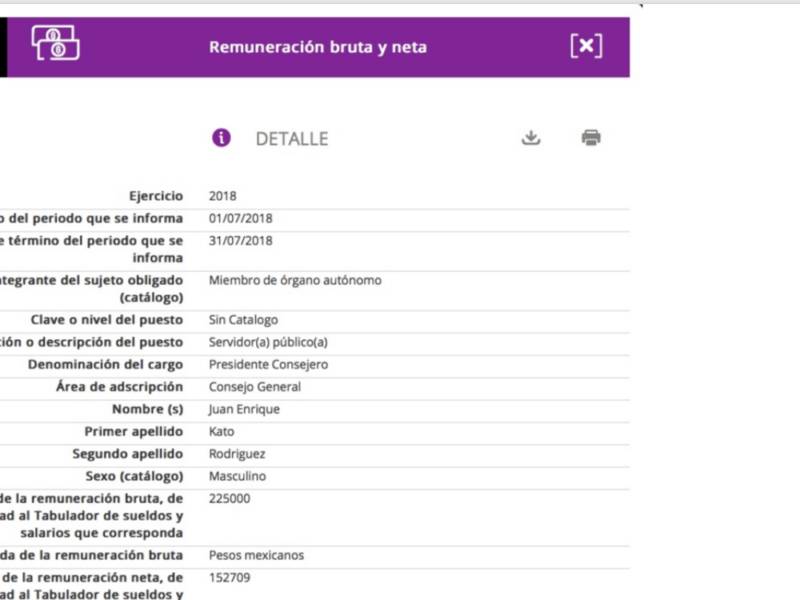The image size is (800, 600).
Task: Click the Servidor(a) público(a) value
Action: point(268,342)
